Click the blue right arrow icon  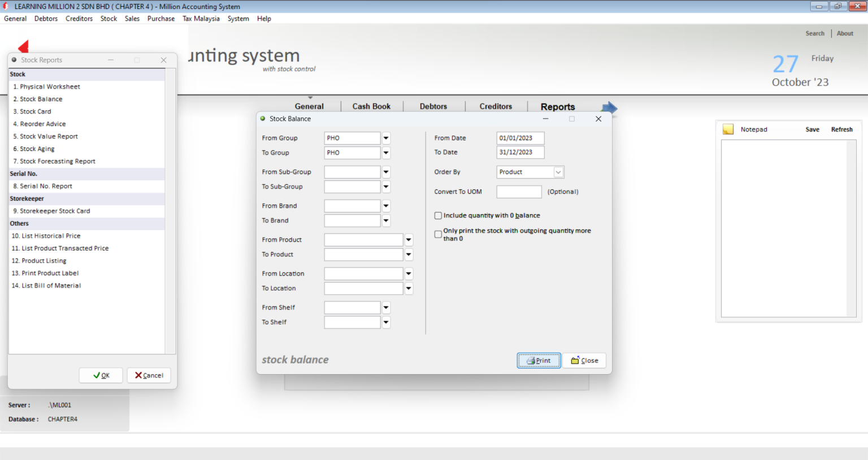[x=610, y=107]
